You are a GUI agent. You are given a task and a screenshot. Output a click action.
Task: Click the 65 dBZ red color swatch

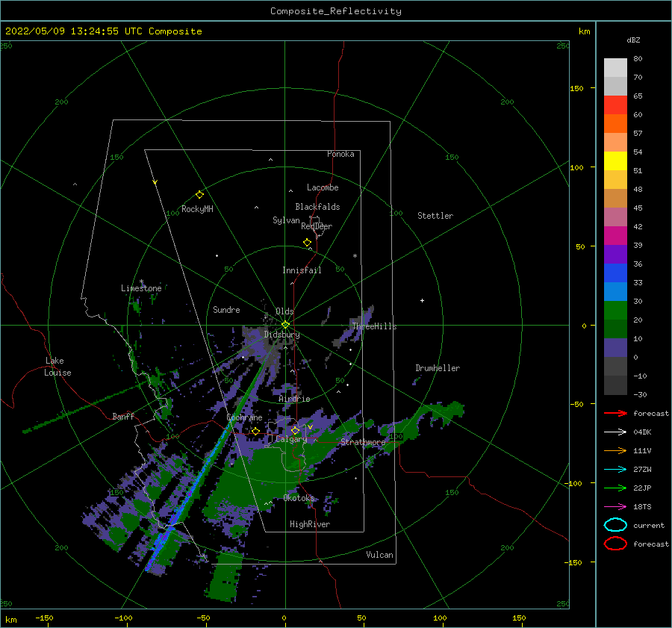coord(615,105)
